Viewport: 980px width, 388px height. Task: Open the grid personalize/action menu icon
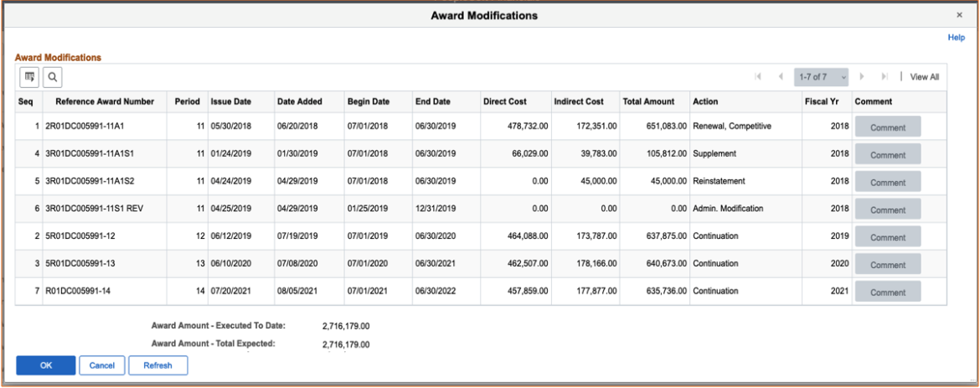[29, 77]
